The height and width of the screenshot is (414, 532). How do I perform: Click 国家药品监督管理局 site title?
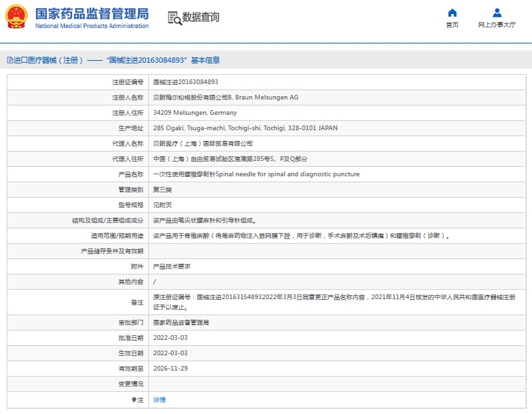click(92, 14)
